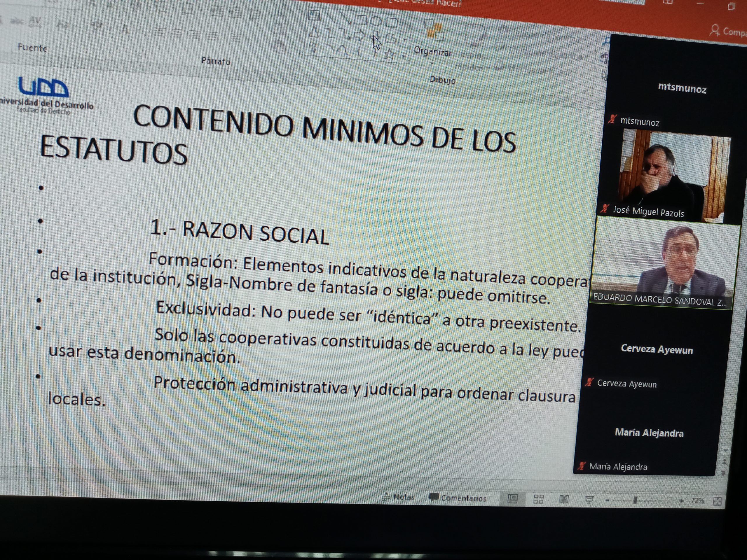Select the Arrow line shape

(345, 18)
